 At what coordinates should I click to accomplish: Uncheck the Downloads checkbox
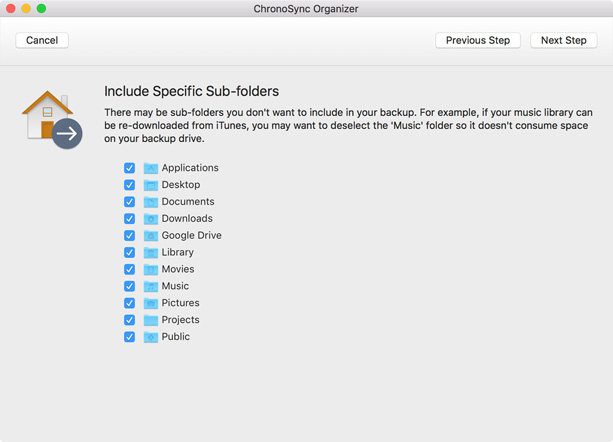tap(129, 219)
